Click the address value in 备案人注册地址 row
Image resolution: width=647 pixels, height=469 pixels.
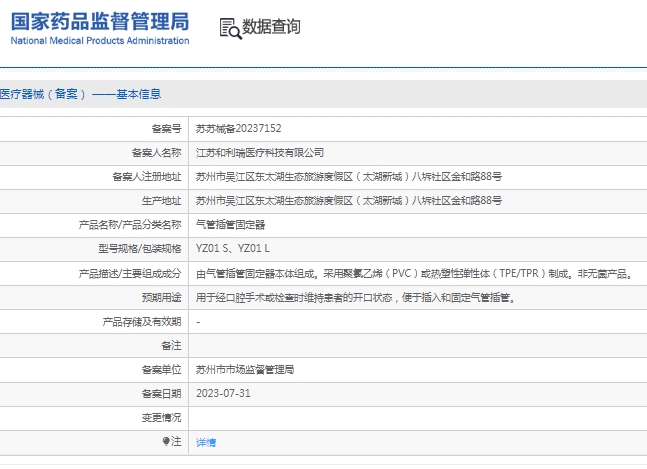click(x=349, y=177)
